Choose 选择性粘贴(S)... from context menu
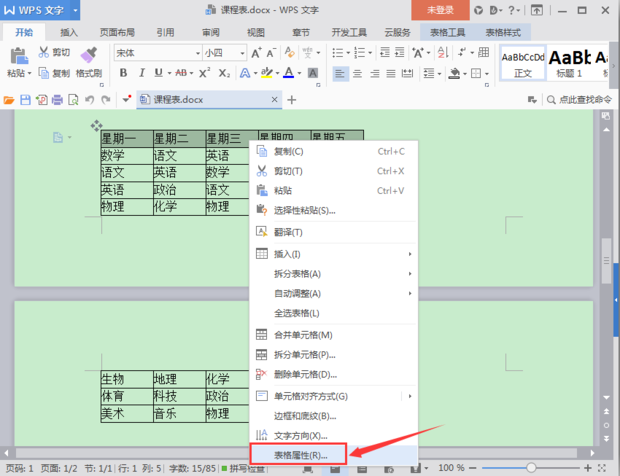Image resolution: width=620 pixels, height=476 pixels. (x=333, y=210)
